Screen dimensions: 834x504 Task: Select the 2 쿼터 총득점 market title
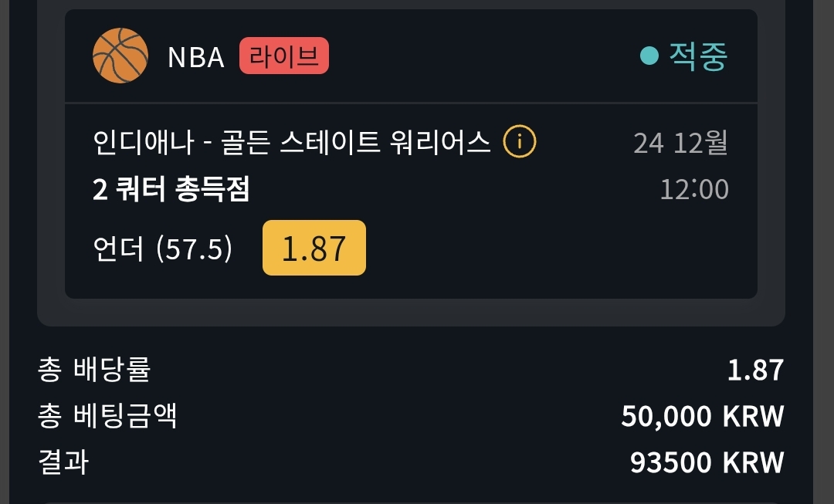click(x=171, y=189)
